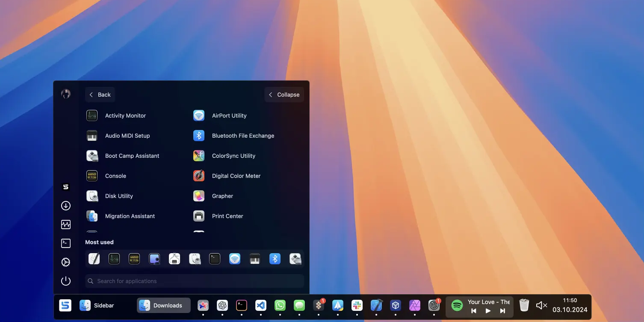Open the settings gear in the sidebar
Viewport: 644px width, 322px height.
(x=65, y=262)
